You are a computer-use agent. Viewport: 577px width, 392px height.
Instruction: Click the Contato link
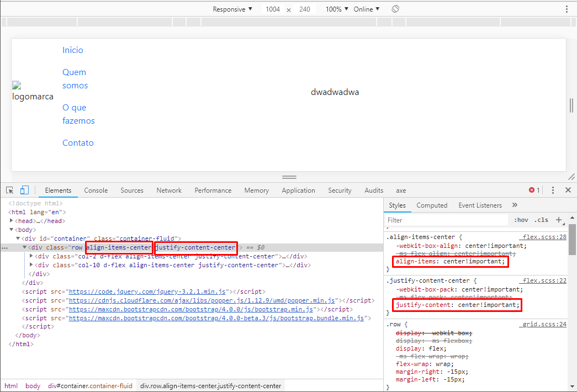click(x=78, y=143)
